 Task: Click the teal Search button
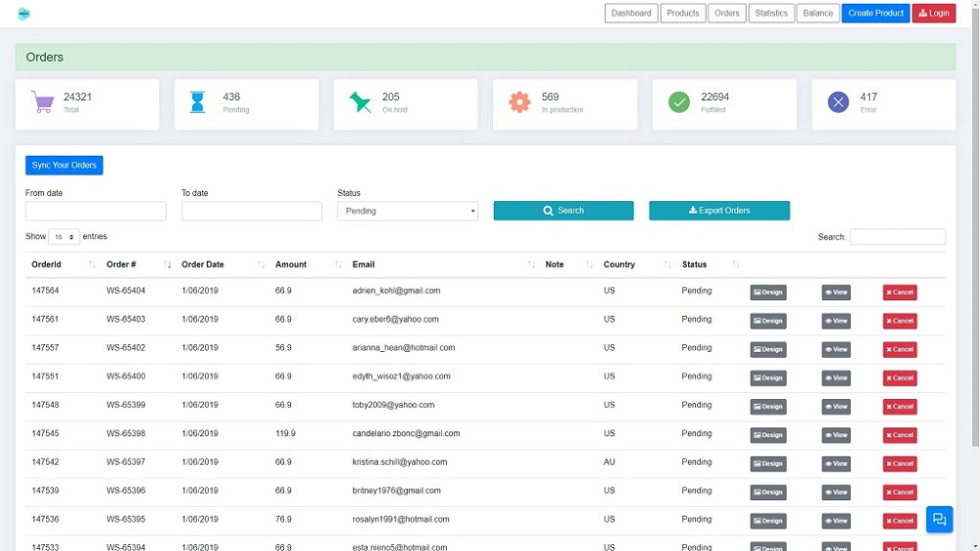pos(563,211)
